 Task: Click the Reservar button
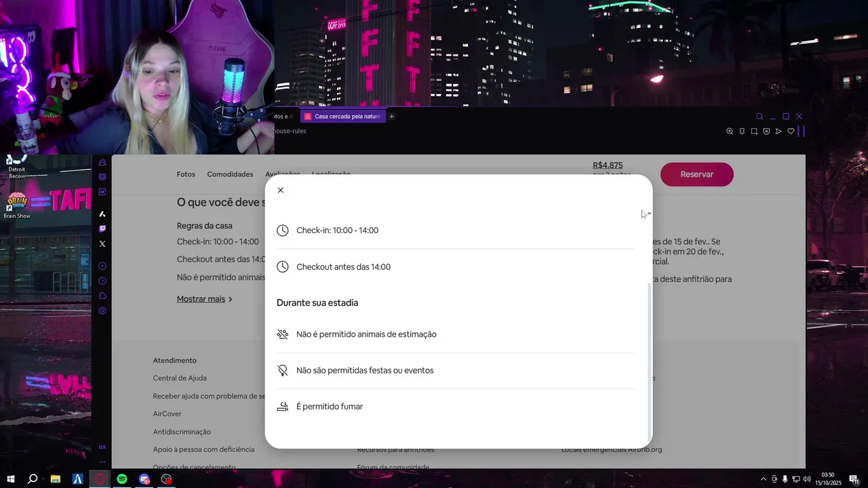tap(697, 174)
